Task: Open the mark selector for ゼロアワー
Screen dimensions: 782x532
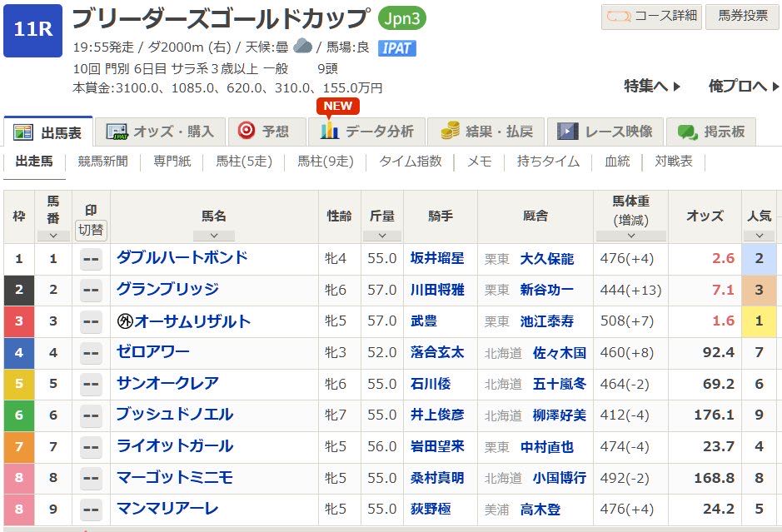Action: [91, 353]
